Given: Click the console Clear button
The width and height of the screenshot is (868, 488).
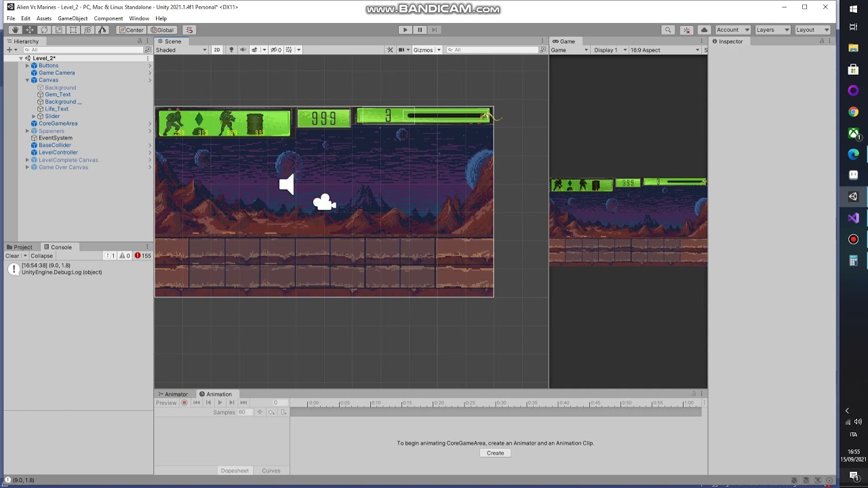Looking at the screenshot, I should coord(12,256).
